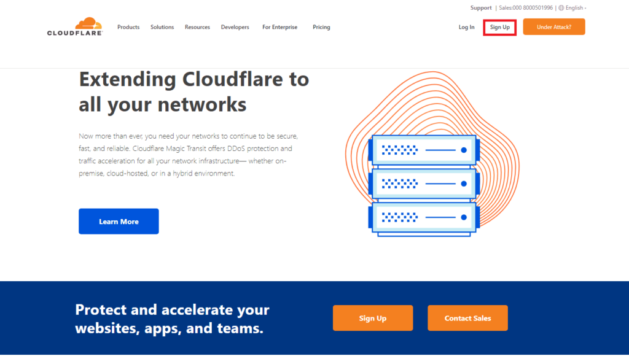Viewport: 629px width, 364px height.
Task: Click the blue Learn More button
Action: coord(119,222)
